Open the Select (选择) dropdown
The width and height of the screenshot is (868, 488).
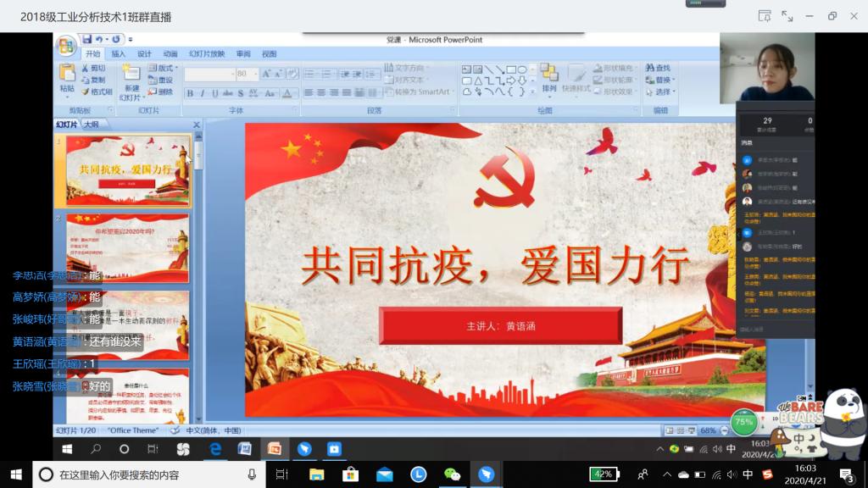(659, 91)
